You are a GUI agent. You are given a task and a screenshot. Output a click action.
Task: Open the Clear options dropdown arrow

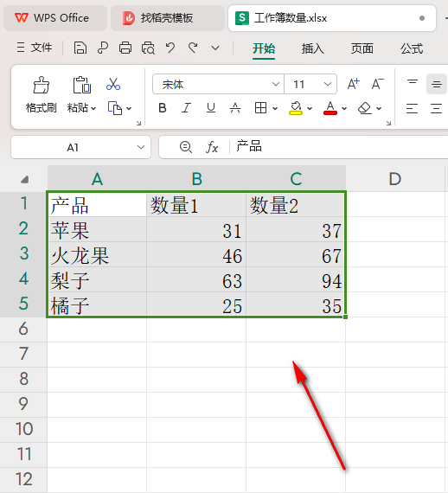pyautogui.click(x=379, y=108)
